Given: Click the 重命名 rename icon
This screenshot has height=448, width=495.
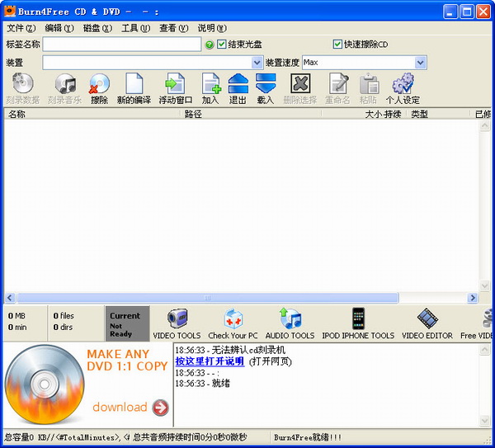Looking at the screenshot, I should tap(338, 83).
